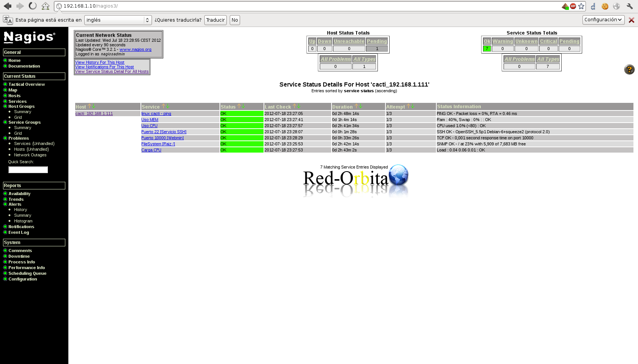Sort Status column descending with green down arrow
This screenshot has height=364, width=638.
click(x=243, y=106)
